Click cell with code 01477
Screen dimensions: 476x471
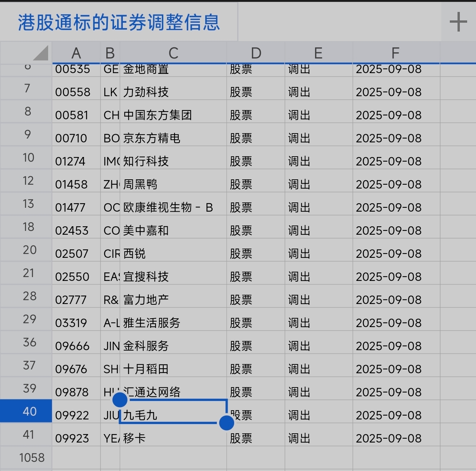tap(76, 204)
